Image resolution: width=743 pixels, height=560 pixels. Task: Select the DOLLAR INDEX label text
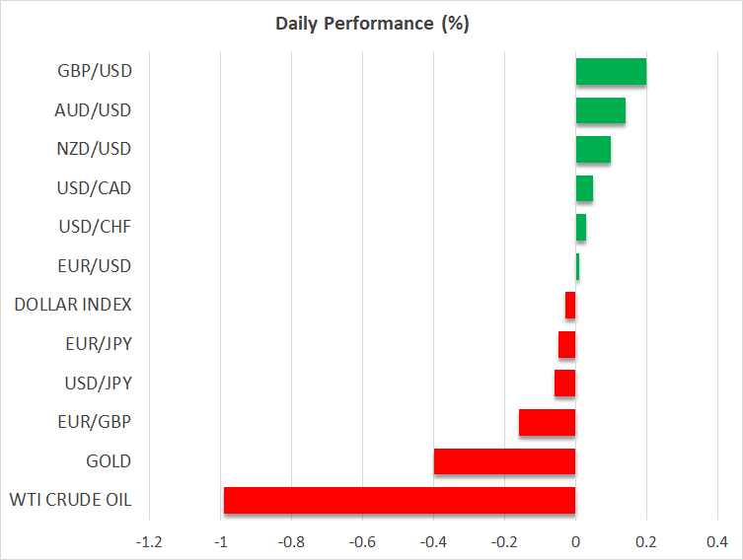(x=73, y=306)
